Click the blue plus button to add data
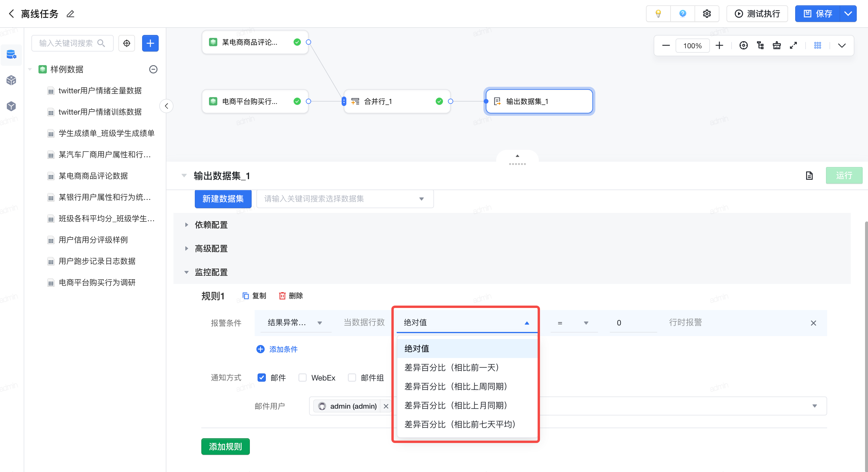Screen dimensions: 868x472 (150, 43)
